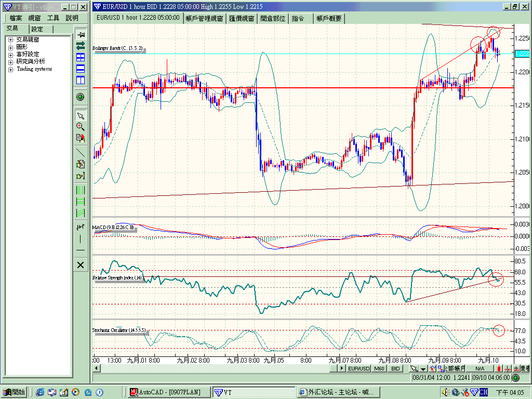Expand the Trading systems tree node
Screen dimensions: 532x399
click(x=10, y=69)
